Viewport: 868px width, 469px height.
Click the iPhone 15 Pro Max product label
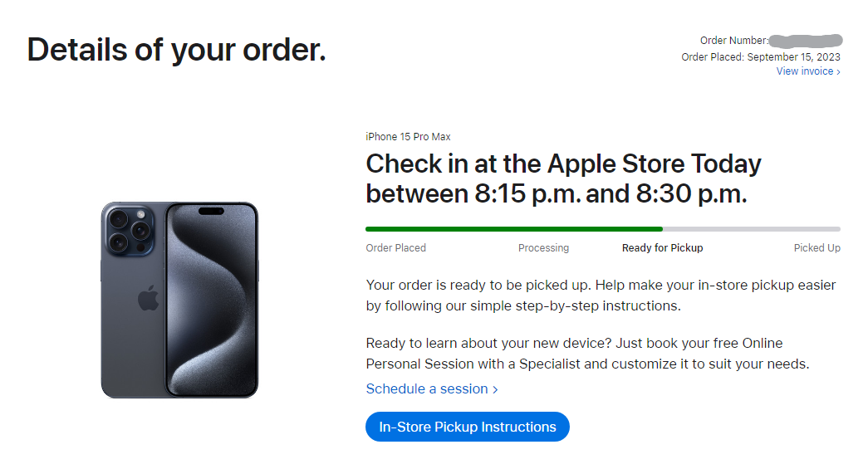tap(408, 137)
